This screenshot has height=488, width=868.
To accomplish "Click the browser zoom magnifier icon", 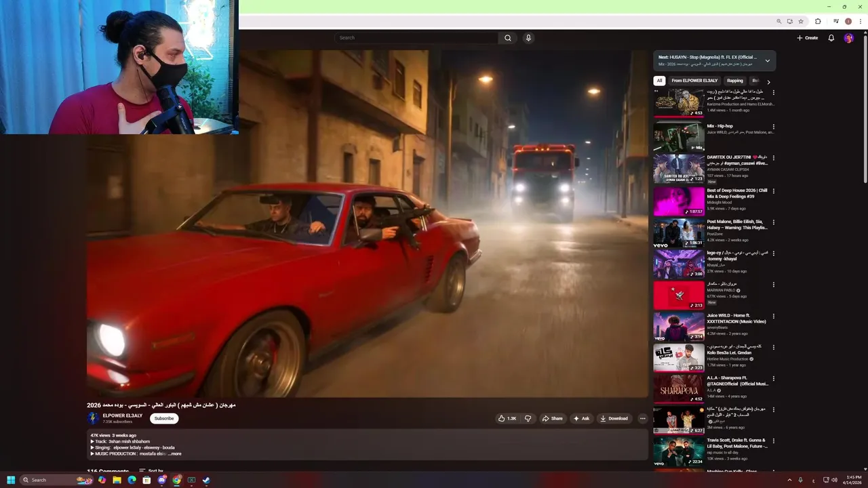I will point(779,22).
